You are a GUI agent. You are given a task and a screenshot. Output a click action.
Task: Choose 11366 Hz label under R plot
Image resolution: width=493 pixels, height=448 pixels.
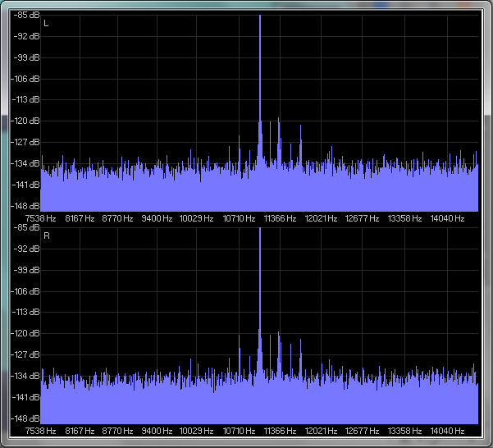(x=281, y=431)
